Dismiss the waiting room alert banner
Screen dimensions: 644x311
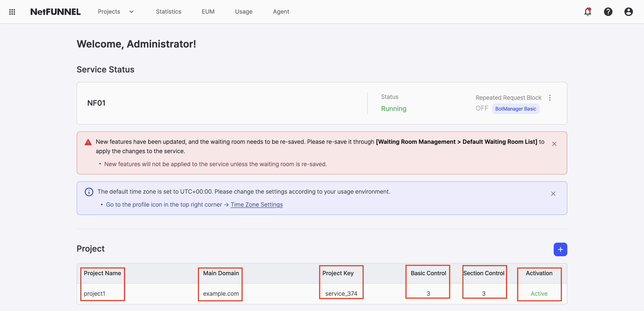pos(554,144)
